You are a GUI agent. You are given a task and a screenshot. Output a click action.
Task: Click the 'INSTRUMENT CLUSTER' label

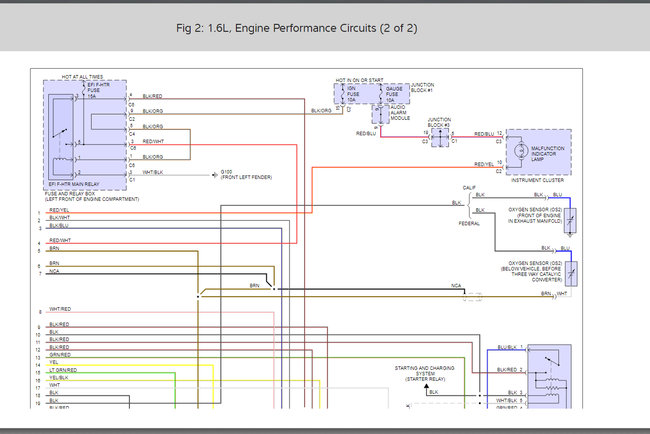pos(537,180)
